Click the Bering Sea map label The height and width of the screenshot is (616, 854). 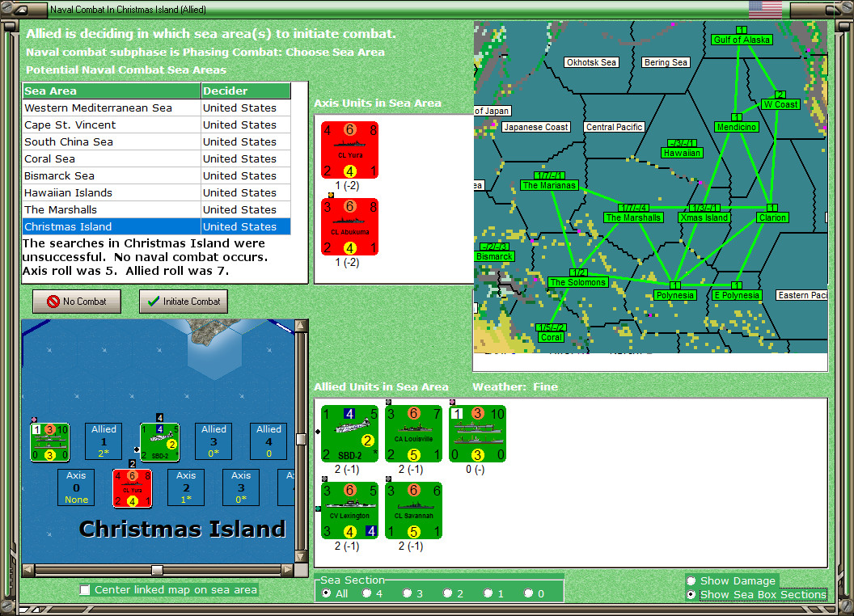pyautogui.click(x=666, y=62)
